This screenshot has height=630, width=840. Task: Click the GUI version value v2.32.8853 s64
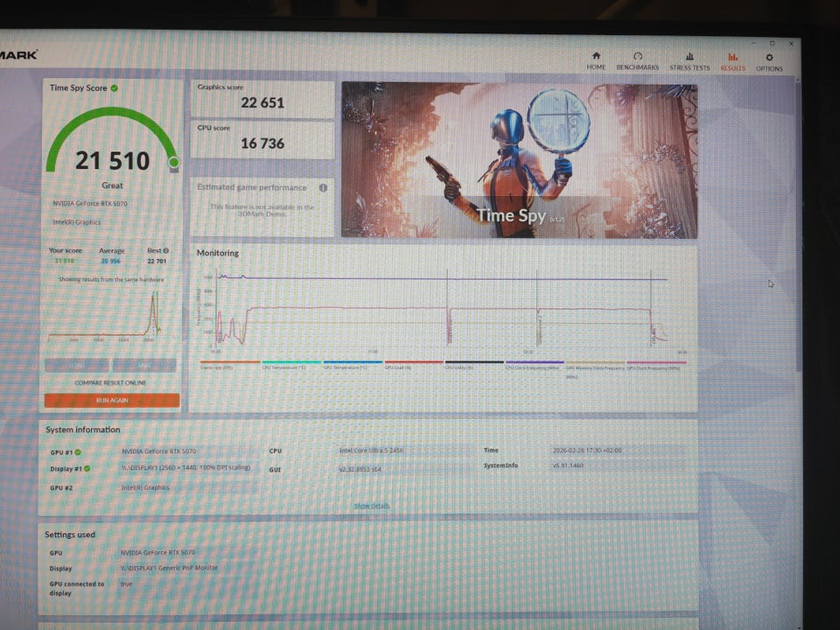coord(360,469)
